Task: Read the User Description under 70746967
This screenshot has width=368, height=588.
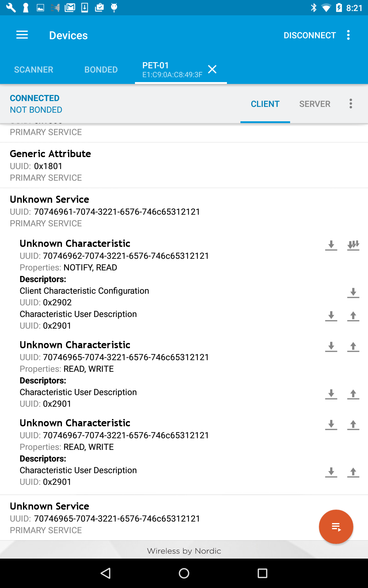Action: 331,472
